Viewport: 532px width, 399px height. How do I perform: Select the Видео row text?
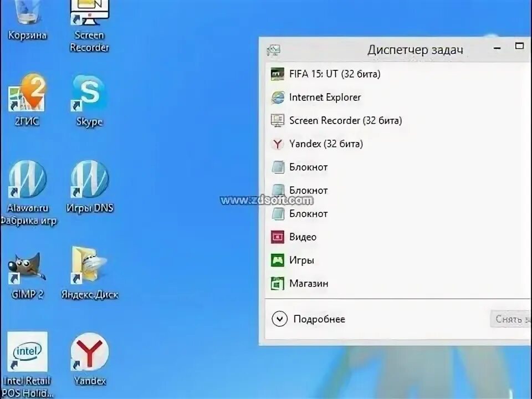pyautogui.click(x=303, y=237)
